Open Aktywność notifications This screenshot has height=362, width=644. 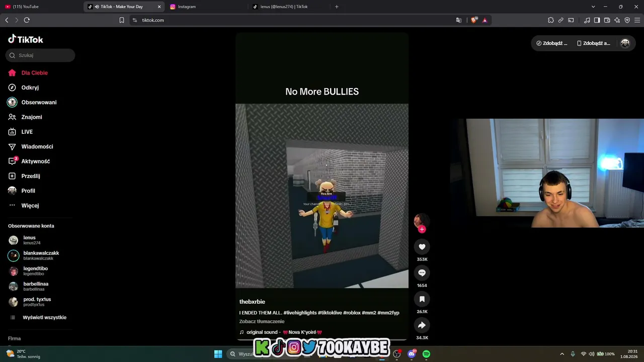pos(29,161)
